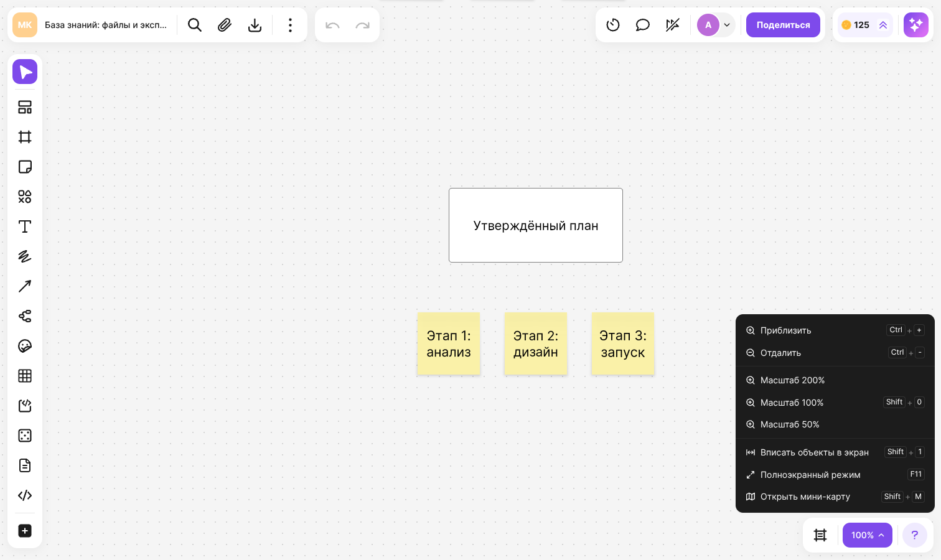Select the cursor pointer tool
The width and height of the screenshot is (941, 560).
point(25,72)
